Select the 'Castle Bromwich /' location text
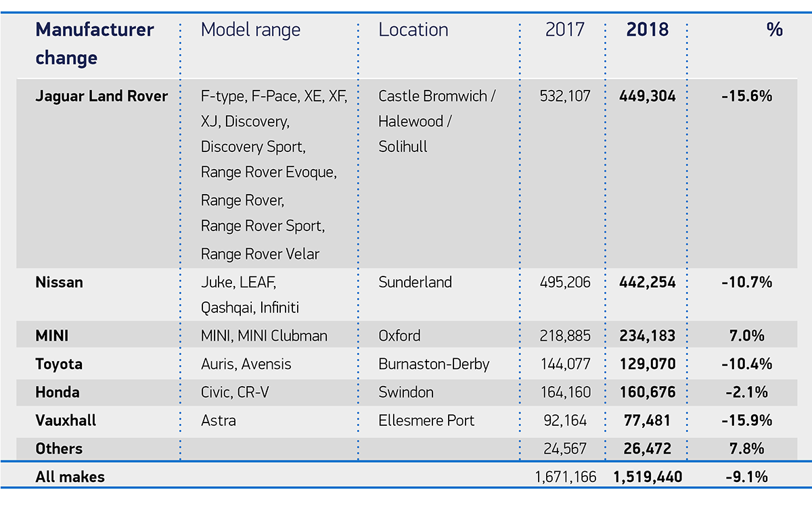The width and height of the screenshot is (812, 505). point(437,96)
